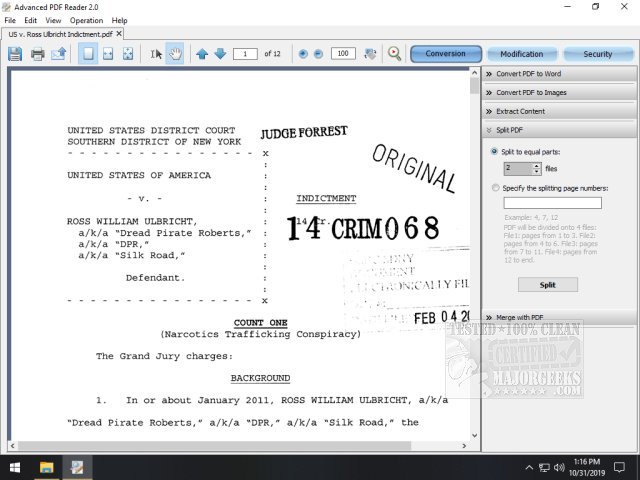The height and width of the screenshot is (480, 640).
Task: Click the COUNT ONE heading text
Action: 260,322
